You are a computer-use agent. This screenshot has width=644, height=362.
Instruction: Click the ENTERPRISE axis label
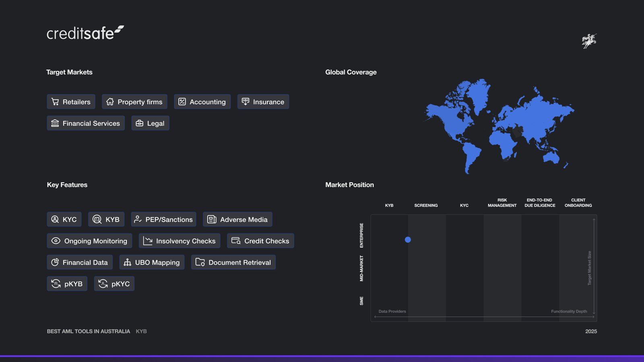coord(361,235)
